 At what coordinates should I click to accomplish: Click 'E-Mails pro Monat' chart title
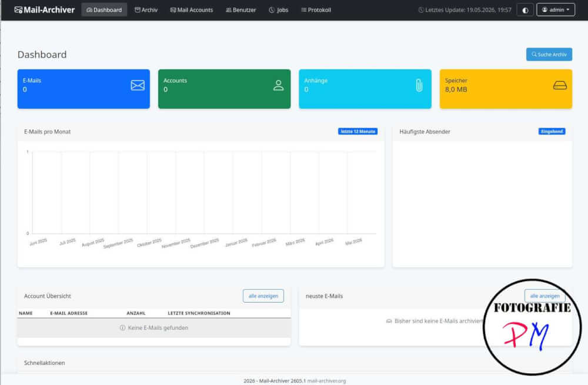[47, 132]
